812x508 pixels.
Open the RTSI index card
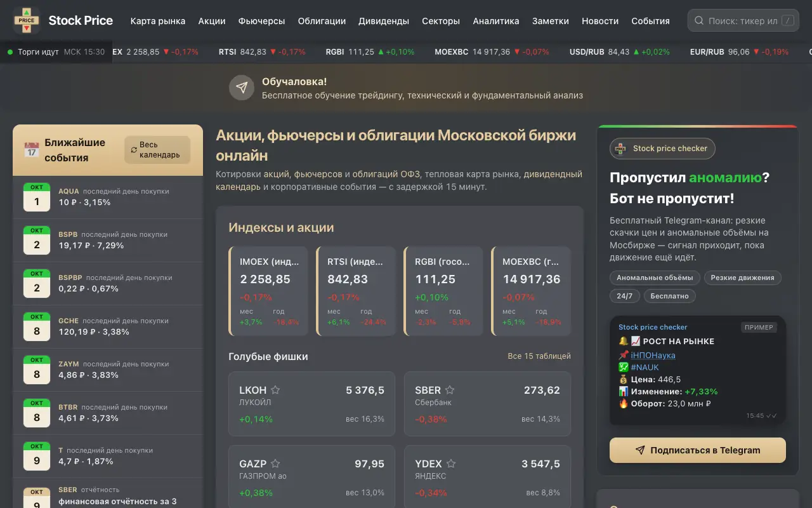356,291
